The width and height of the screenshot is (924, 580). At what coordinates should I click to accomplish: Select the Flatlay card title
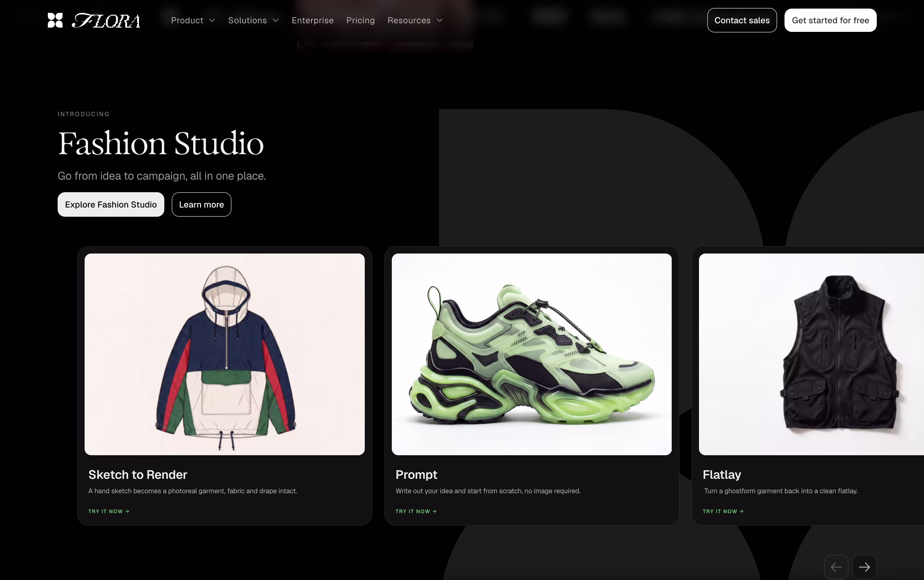point(722,475)
